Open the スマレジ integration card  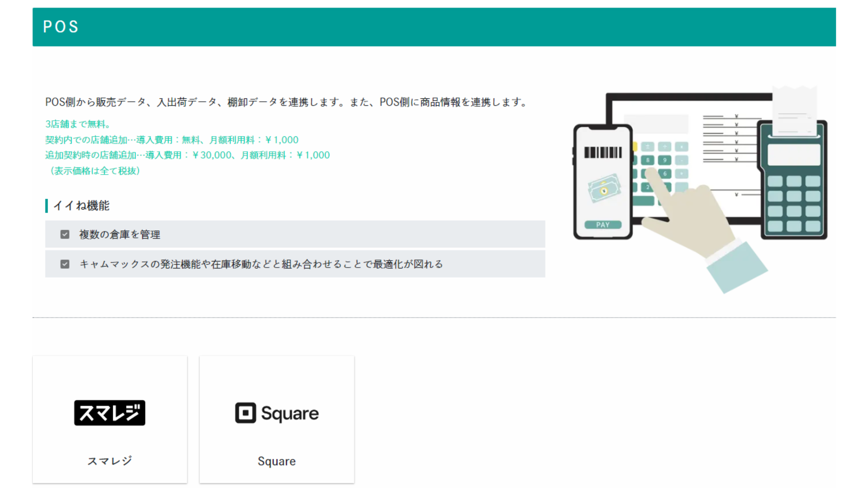(110, 419)
